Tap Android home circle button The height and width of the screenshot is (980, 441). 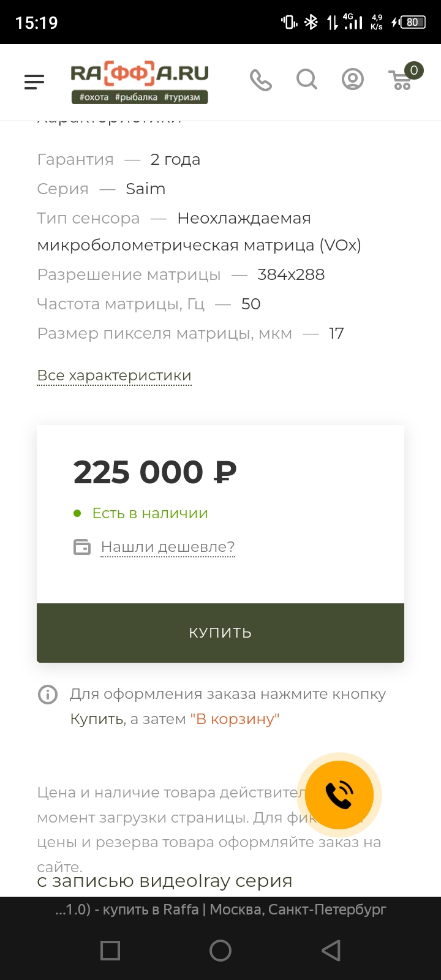point(221,951)
